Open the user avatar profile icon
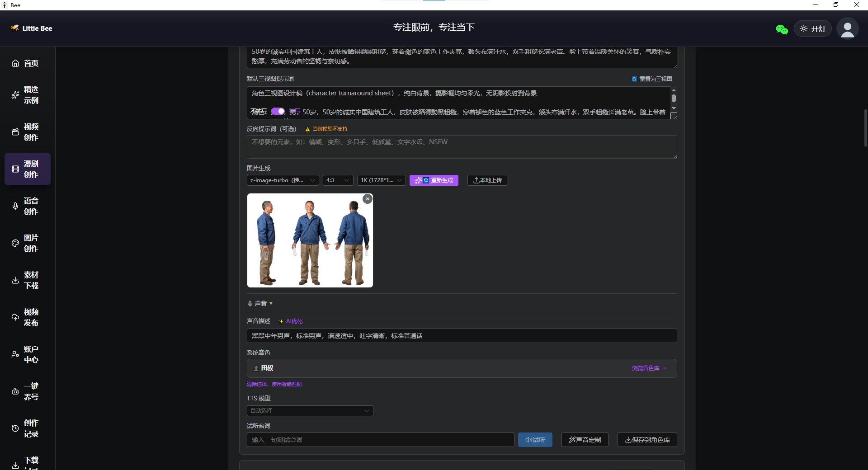The image size is (868, 470). pyautogui.click(x=847, y=28)
